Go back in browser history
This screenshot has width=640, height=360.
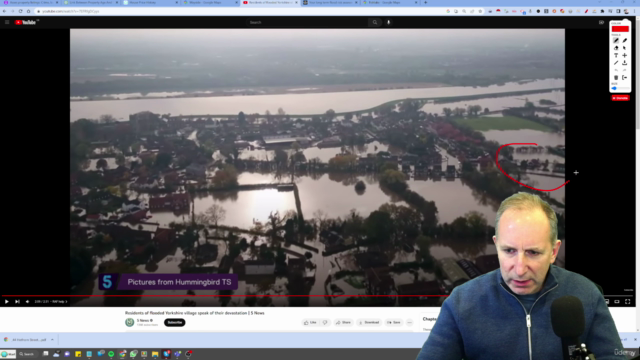tap(4, 11)
